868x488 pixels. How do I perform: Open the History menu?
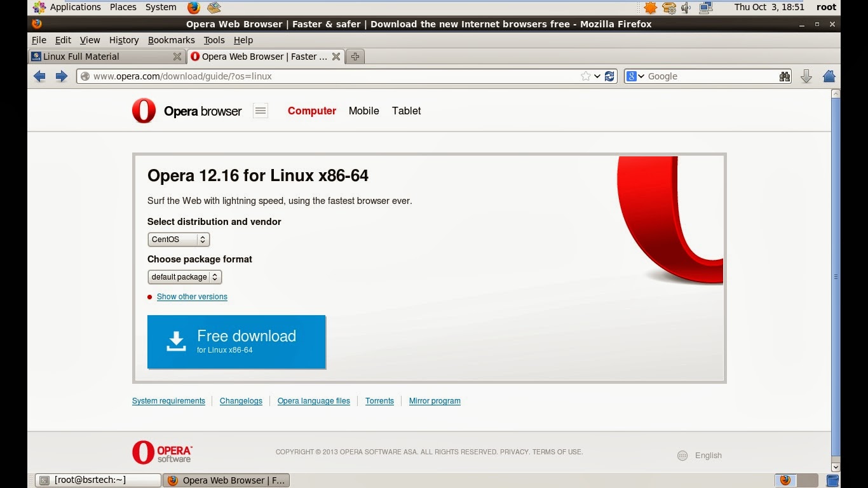124,40
